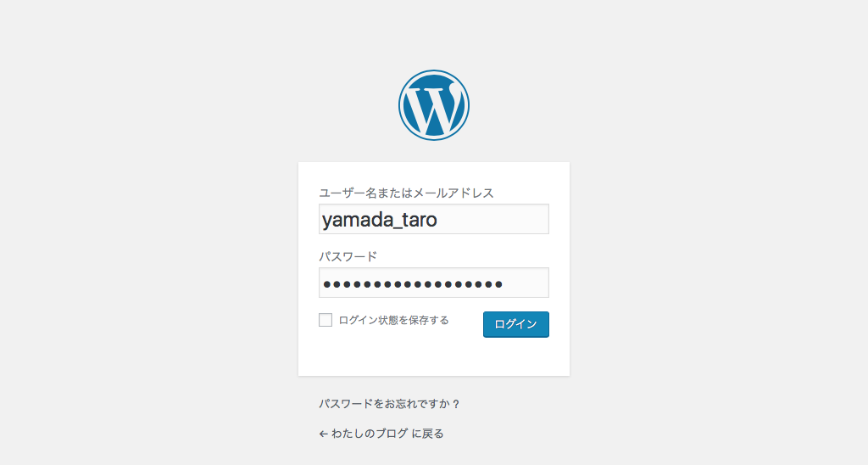The height and width of the screenshot is (465, 868).
Task: Click the word 戻る in the bottom link
Action: click(433, 434)
